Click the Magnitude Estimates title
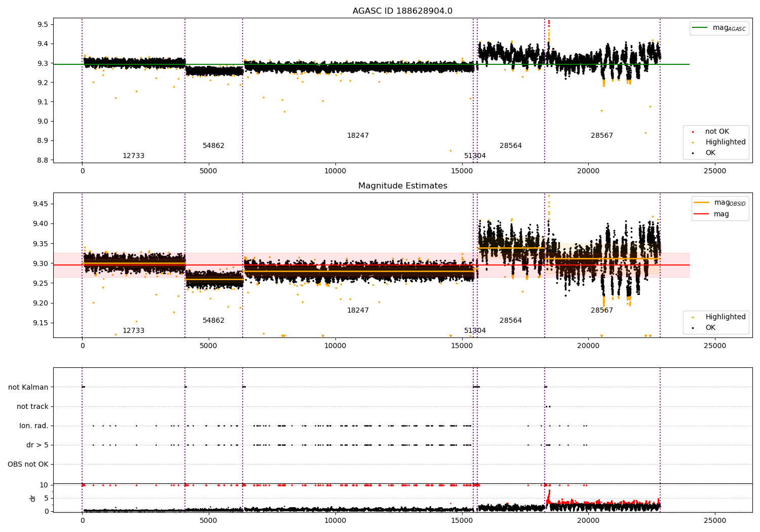The width and height of the screenshot is (760, 532). (x=402, y=186)
